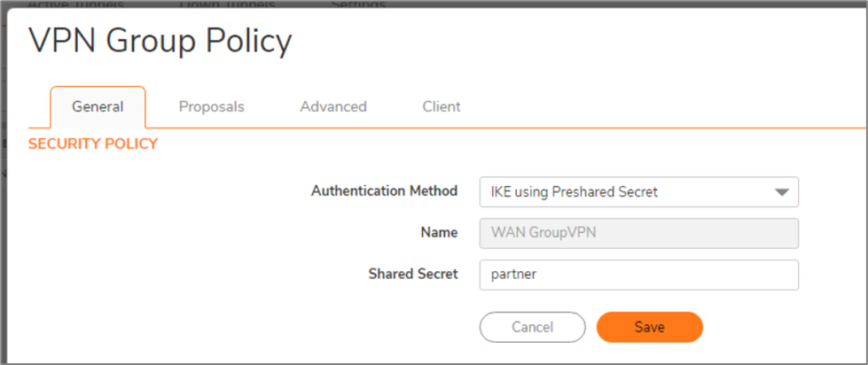Open the Proposals tab
Image resolution: width=868 pixels, height=365 pixels.
211,107
